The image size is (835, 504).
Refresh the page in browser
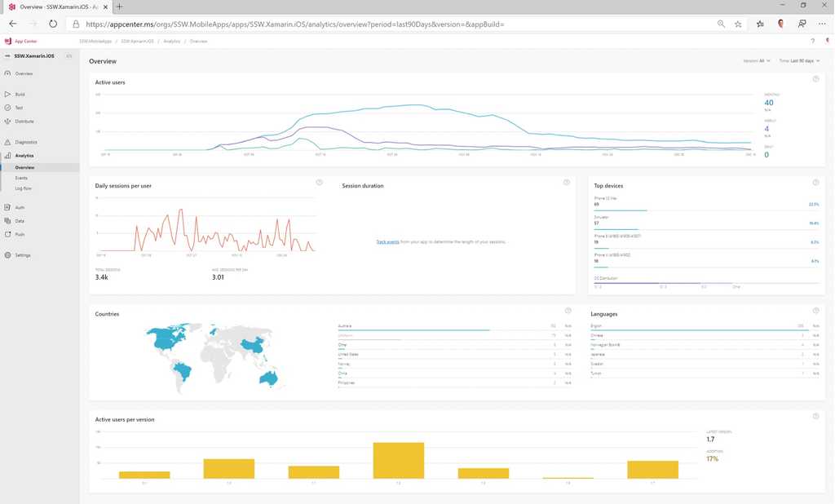pyautogui.click(x=53, y=24)
